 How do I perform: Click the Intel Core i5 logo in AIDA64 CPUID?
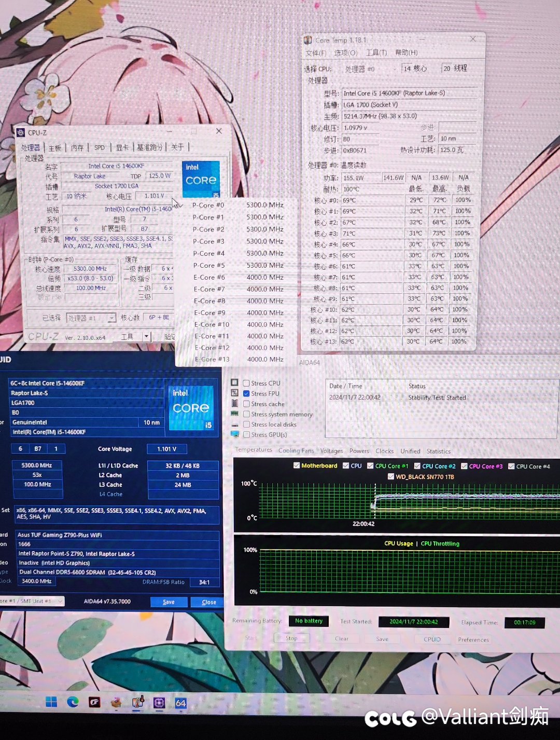(x=191, y=407)
